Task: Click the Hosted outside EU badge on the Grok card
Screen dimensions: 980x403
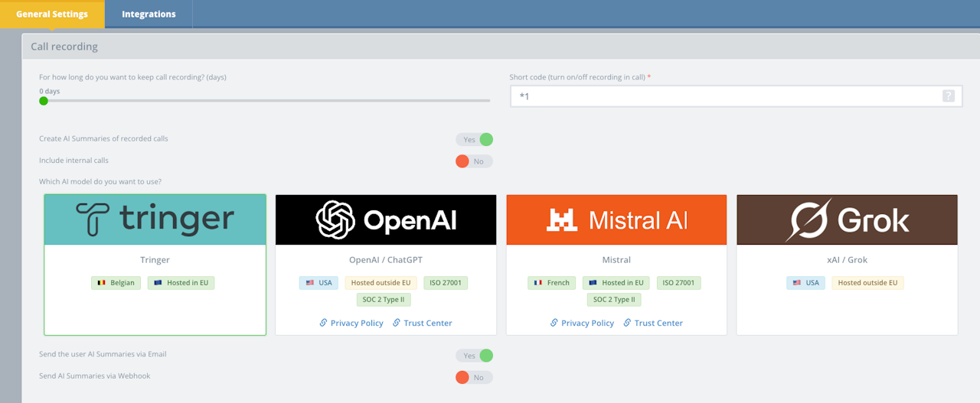Action: tap(867, 283)
